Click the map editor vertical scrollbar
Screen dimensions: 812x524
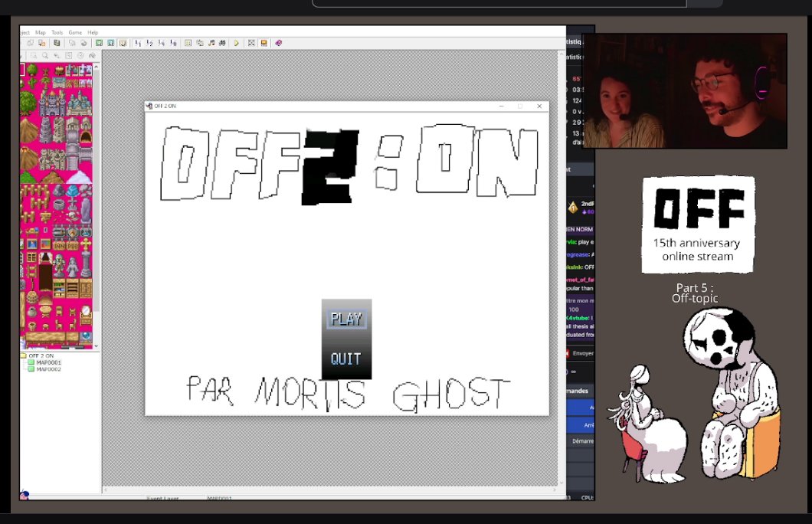pos(562,269)
